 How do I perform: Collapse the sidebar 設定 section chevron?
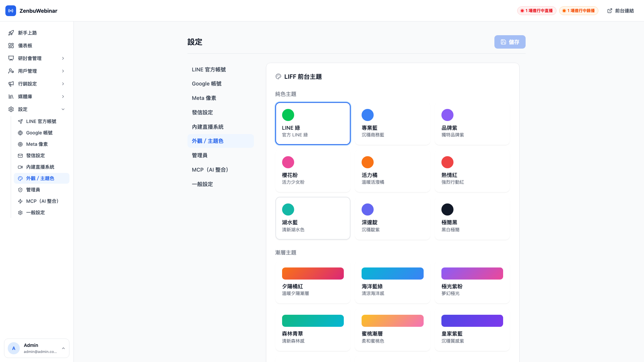pyautogui.click(x=63, y=109)
